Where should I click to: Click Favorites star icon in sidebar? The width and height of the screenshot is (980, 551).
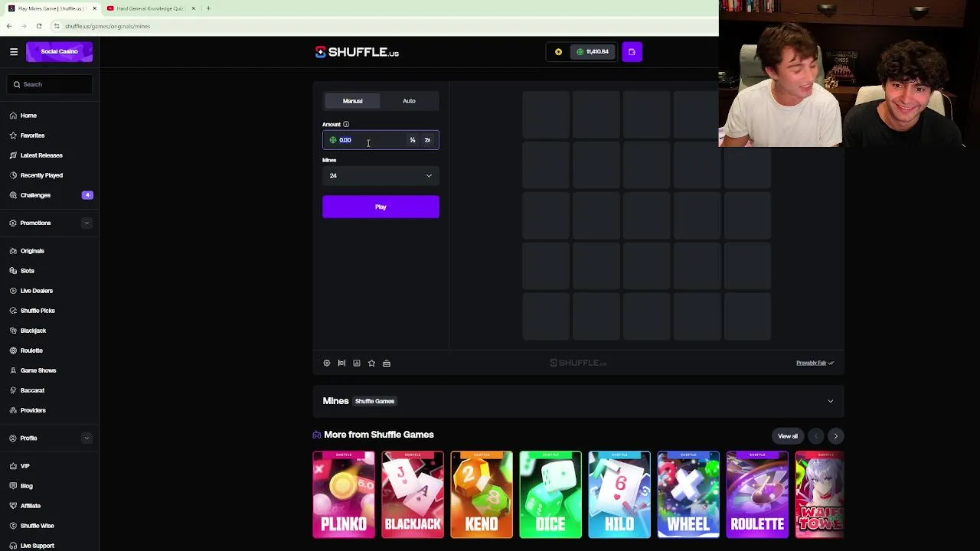point(14,135)
